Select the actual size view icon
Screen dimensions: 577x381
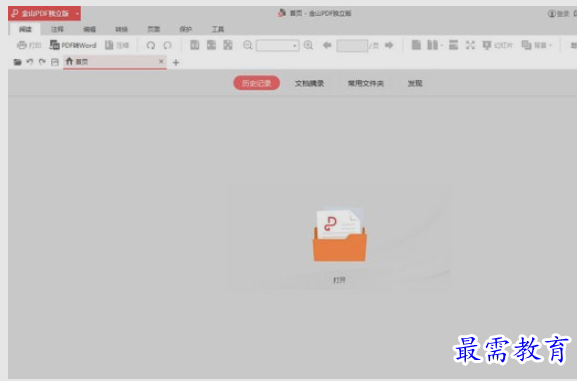pyautogui.click(x=195, y=45)
